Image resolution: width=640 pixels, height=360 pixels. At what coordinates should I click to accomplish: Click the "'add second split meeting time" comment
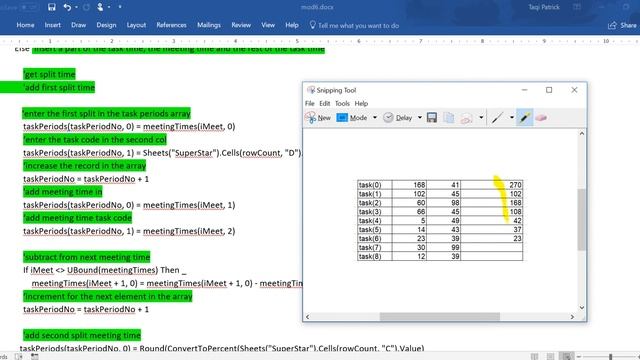pos(82,336)
